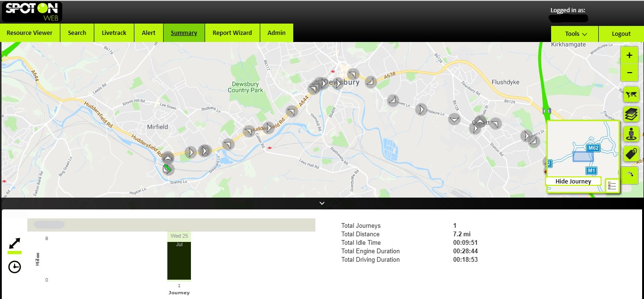
Task: Open the Alert tab
Action: pyautogui.click(x=149, y=33)
